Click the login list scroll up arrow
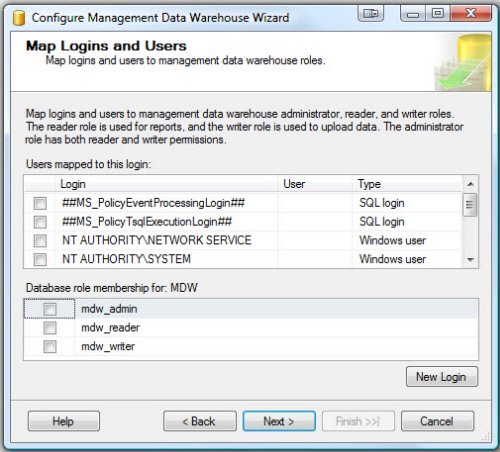Screen dimensions: 500x452 tap(470, 184)
